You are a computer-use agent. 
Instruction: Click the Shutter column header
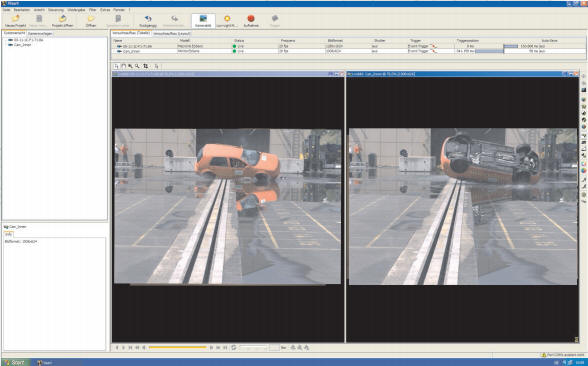[x=380, y=40]
